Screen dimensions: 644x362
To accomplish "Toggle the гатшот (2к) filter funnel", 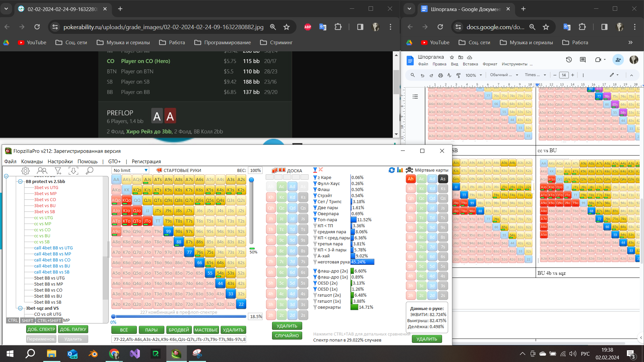I will pyautogui.click(x=315, y=295).
